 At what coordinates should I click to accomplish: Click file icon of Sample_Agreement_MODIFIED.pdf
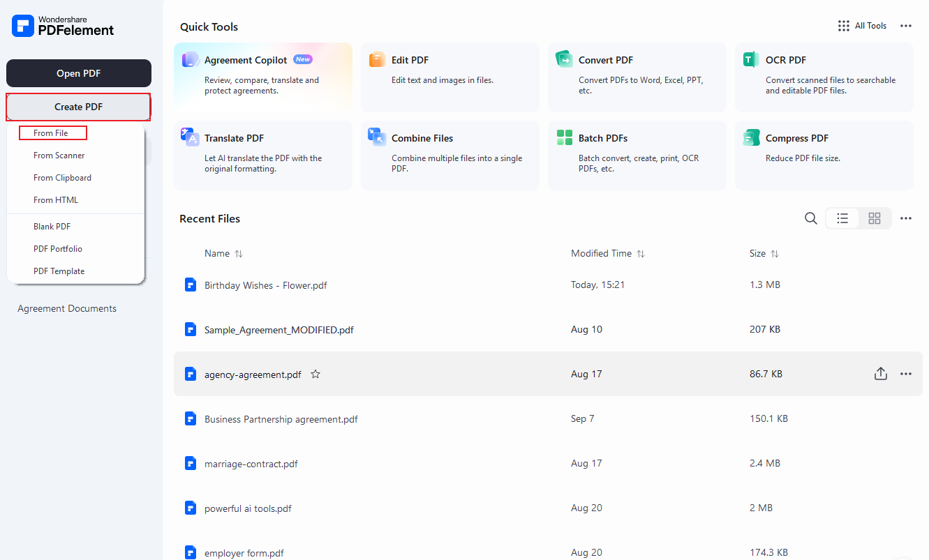pyautogui.click(x=191, y=329)
